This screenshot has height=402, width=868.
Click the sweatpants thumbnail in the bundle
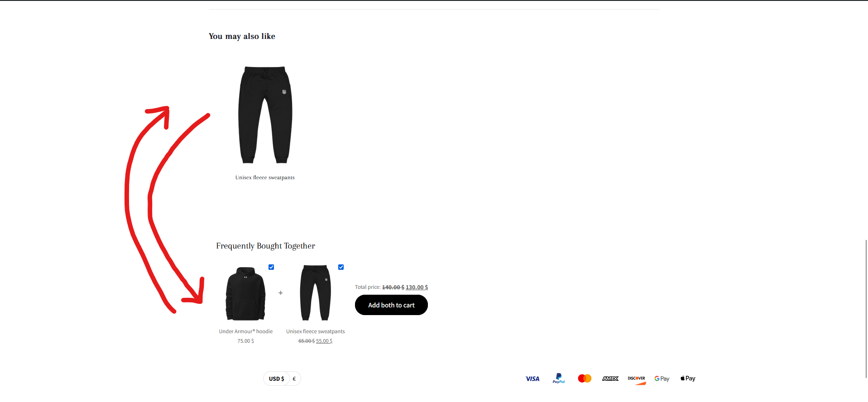(x=316, y=293)
